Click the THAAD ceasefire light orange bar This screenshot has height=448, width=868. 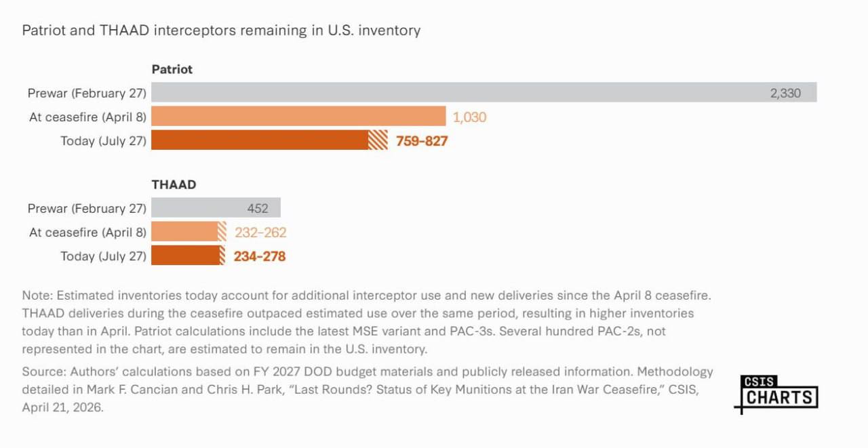189,232
